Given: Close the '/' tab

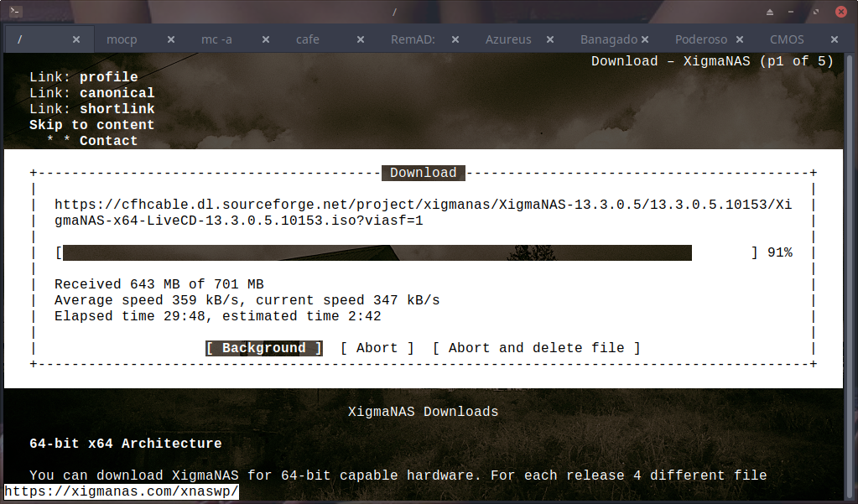Looking at the screenshot, I should click(x=76, y=39).
